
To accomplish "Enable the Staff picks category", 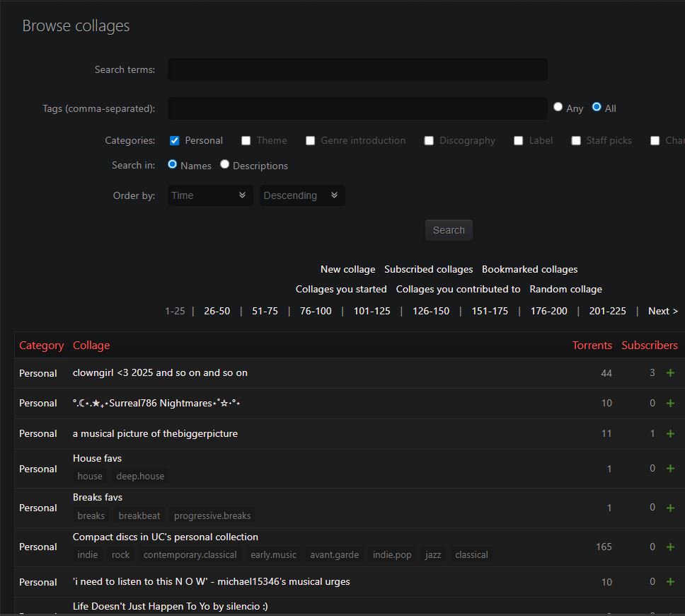I will [x=576, y=140].
